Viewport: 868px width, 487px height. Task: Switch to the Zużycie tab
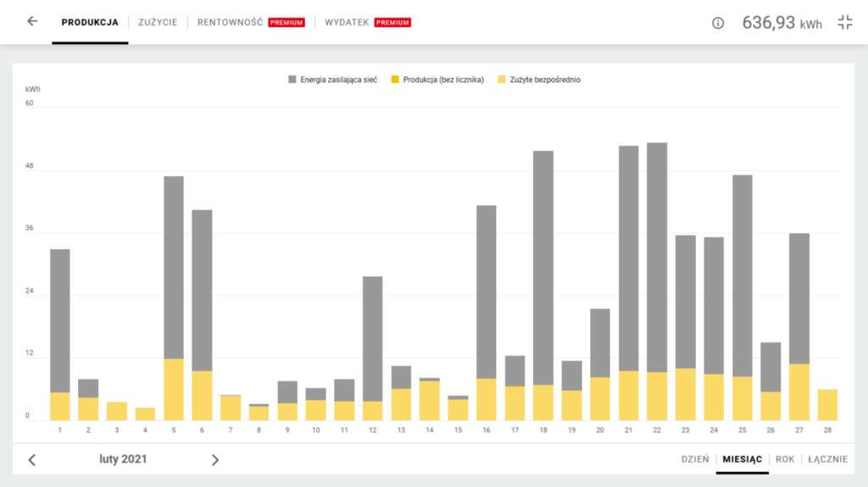[x=158, y=22]
